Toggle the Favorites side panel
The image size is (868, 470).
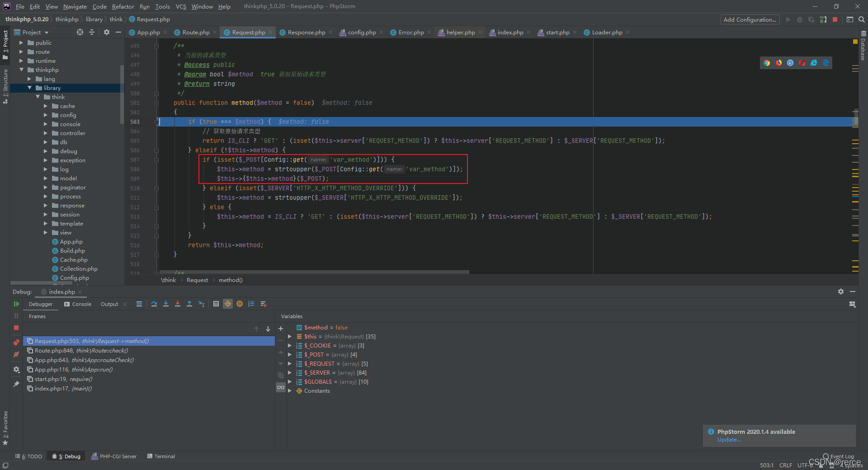(x=5, y=428)
